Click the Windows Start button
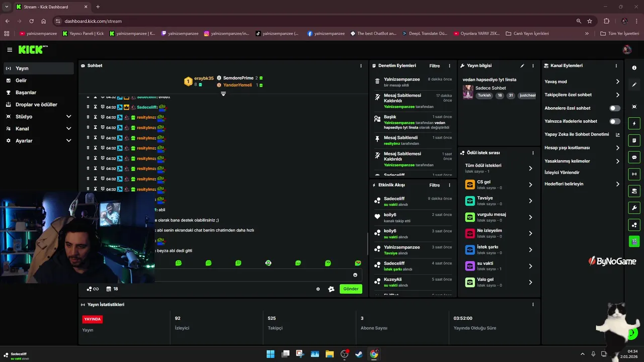The height and width of the screenshot is (362, 644). coord(270,354)
